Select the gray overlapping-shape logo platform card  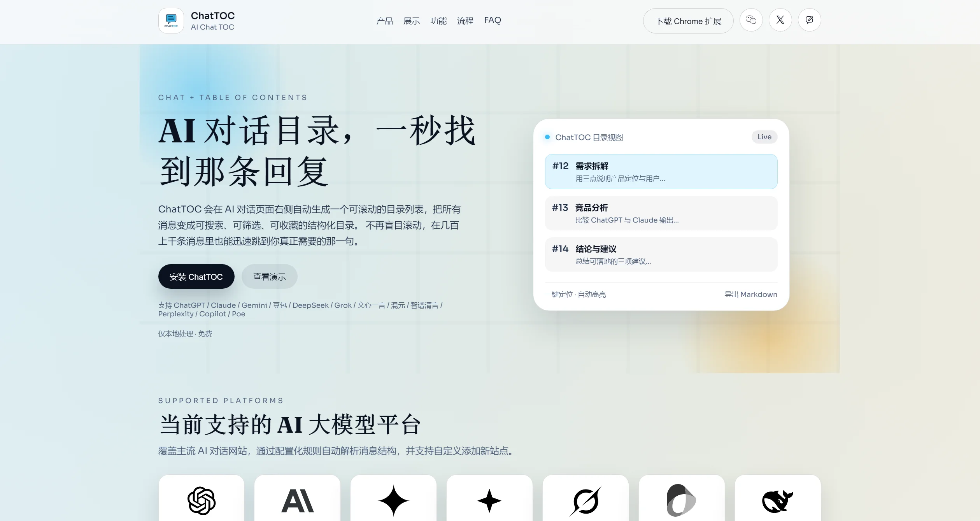point(682,498)
